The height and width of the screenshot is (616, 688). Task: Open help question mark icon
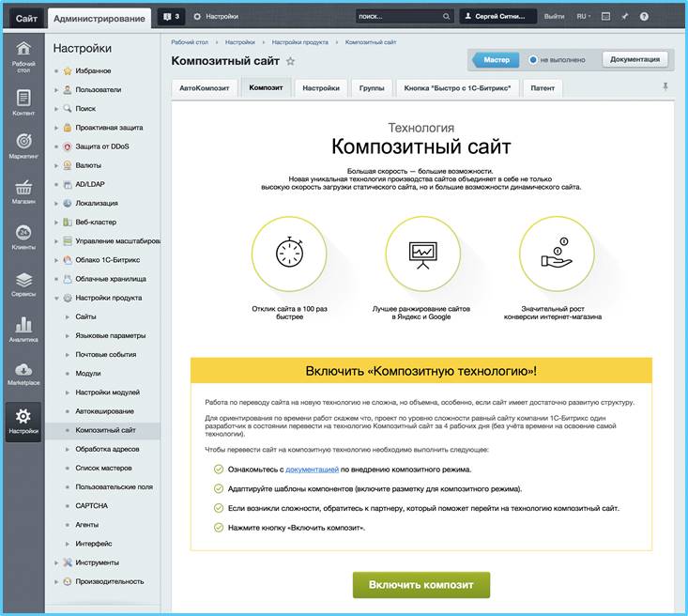click(x=644, y=17)
